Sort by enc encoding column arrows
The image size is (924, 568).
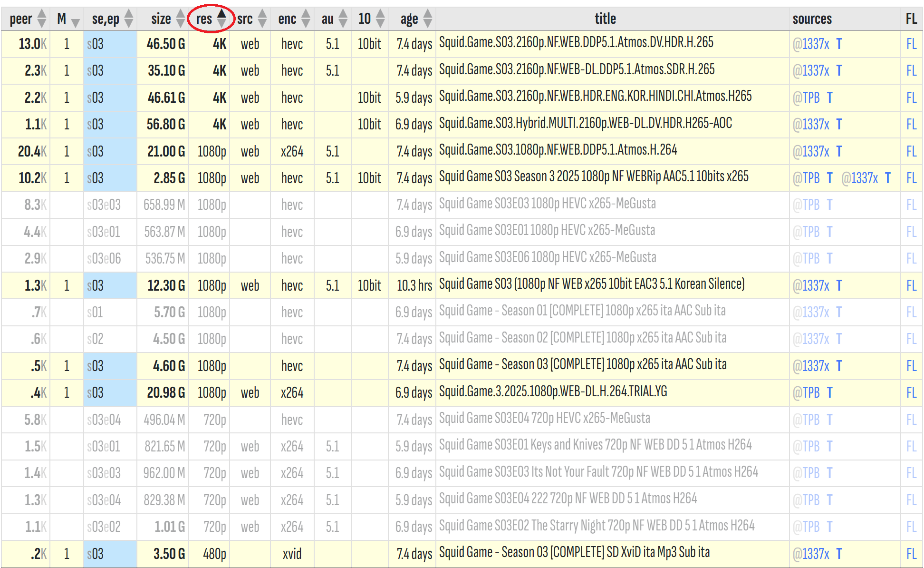point(306,19)
